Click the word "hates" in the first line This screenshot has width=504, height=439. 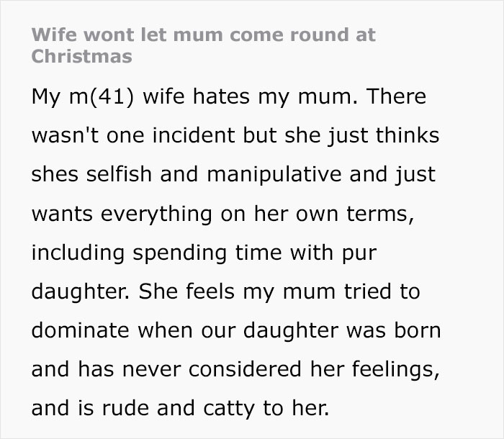[x=204, y=96]
